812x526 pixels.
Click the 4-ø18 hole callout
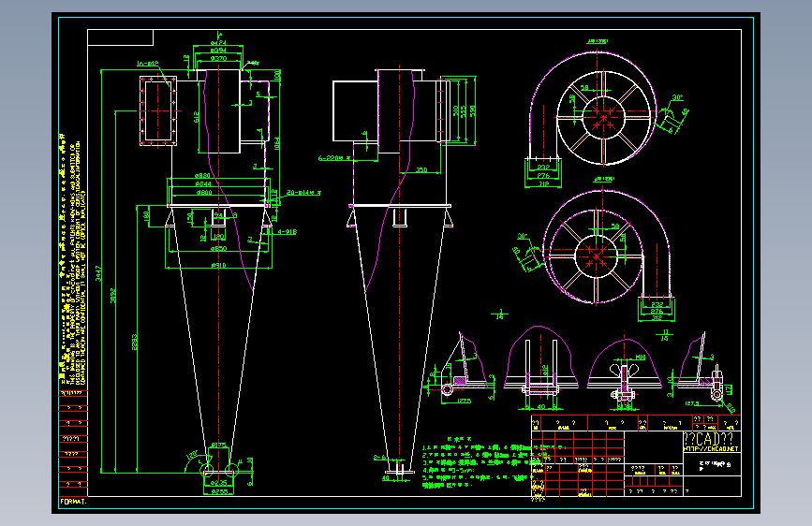[288, 232]
